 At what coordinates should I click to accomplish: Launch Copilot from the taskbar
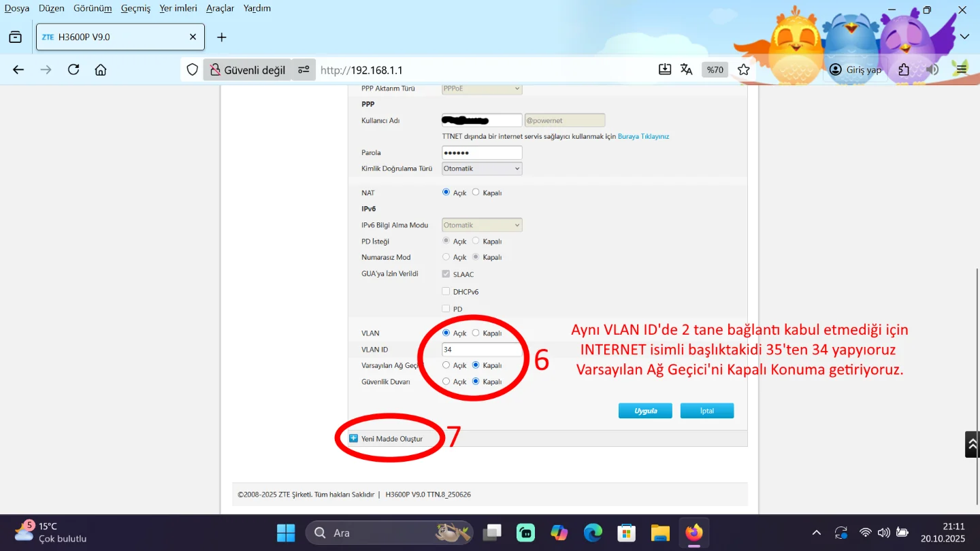click(559, 533)
